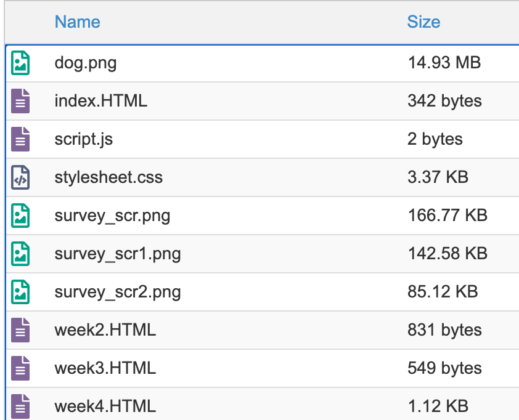The image size is (519, 420).
Task: Click the image icon for survey_scr2.png
Action: (20, 292)
